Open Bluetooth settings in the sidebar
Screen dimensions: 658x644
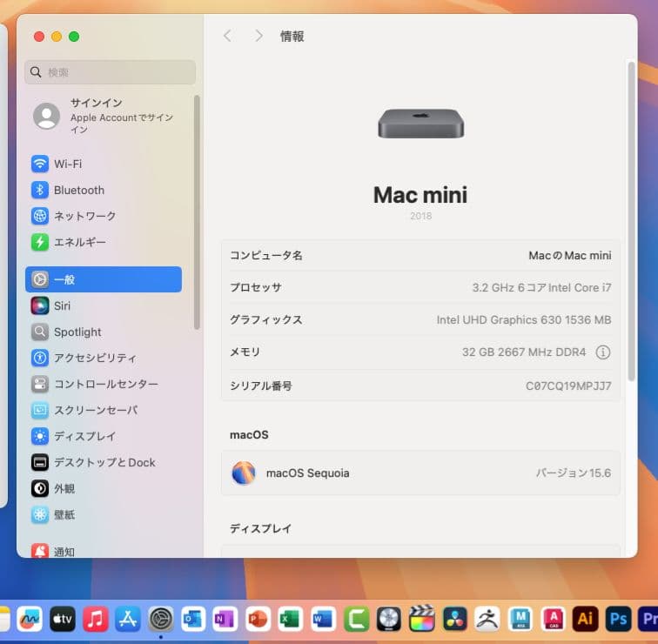pos(104,190)
